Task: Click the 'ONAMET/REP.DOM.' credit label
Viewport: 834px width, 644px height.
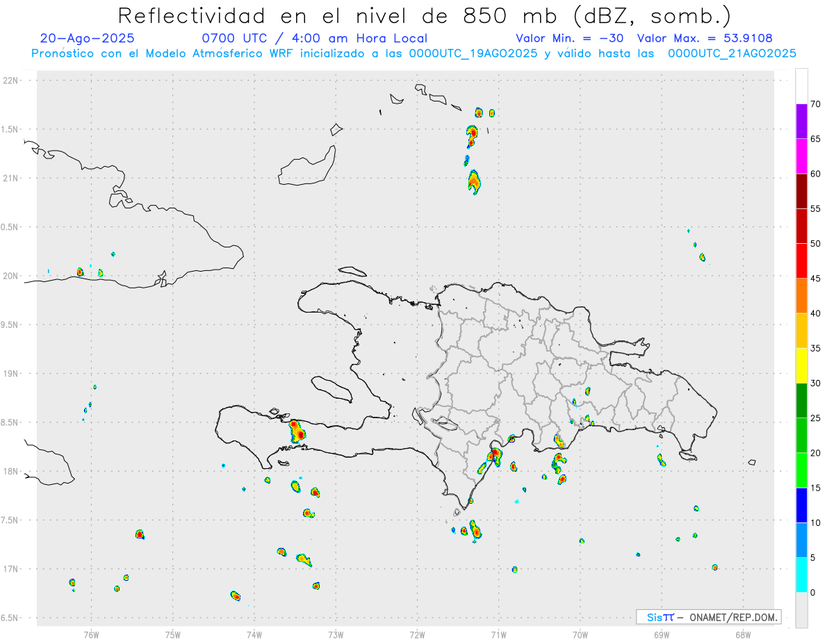Action: (x=733, y=617)
